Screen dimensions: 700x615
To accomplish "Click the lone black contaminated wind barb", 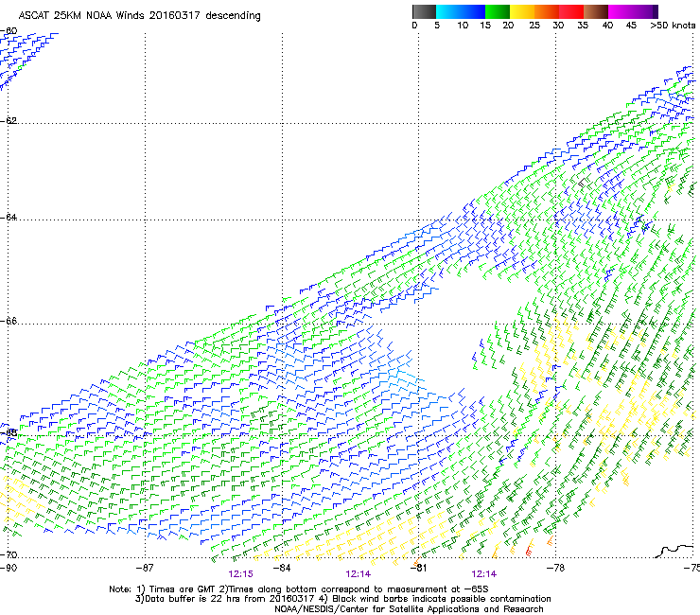I will [582, 182].
